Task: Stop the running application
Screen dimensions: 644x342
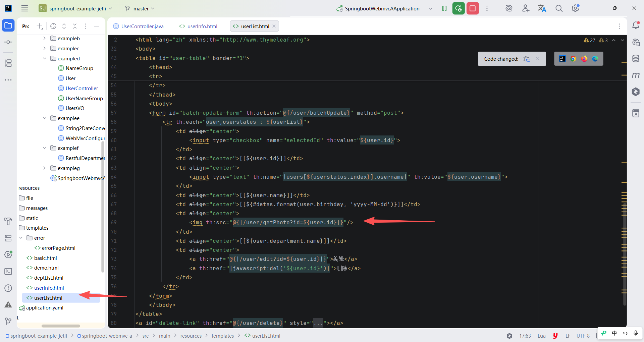Action: [473, 8]
